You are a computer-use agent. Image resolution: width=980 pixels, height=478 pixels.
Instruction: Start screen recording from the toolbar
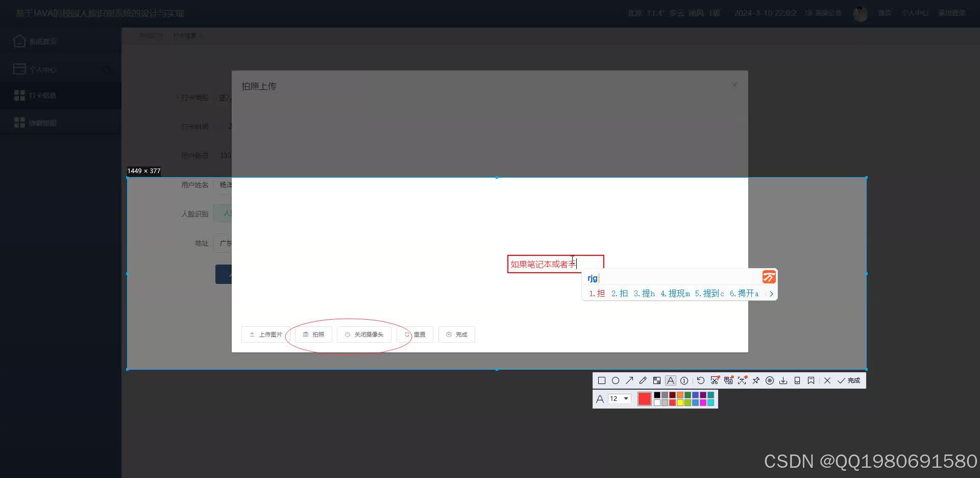click(770, 380)
